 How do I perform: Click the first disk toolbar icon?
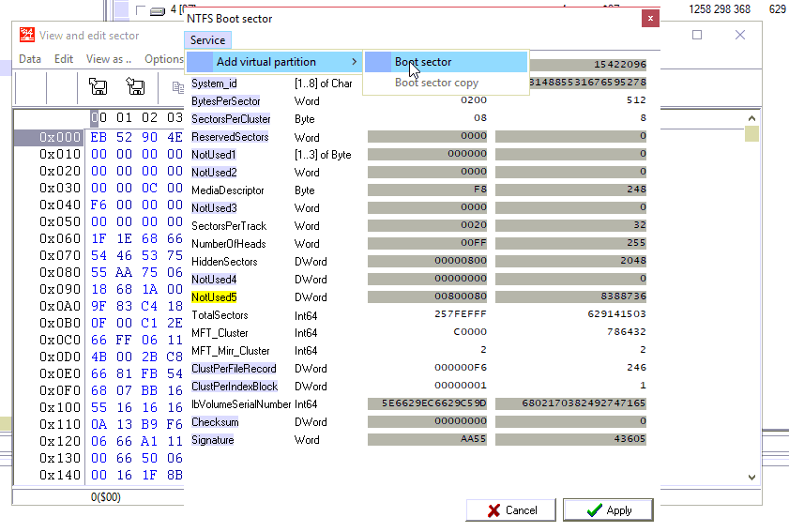[99, 87]
